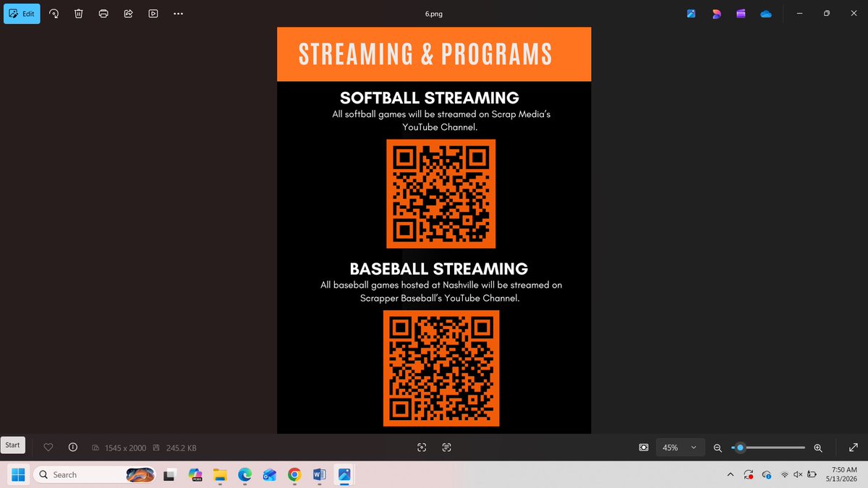The height and width of the screenshot is (488, 868).
Task: Click the Photos app taskbar icon
Action: click(344, 475)
